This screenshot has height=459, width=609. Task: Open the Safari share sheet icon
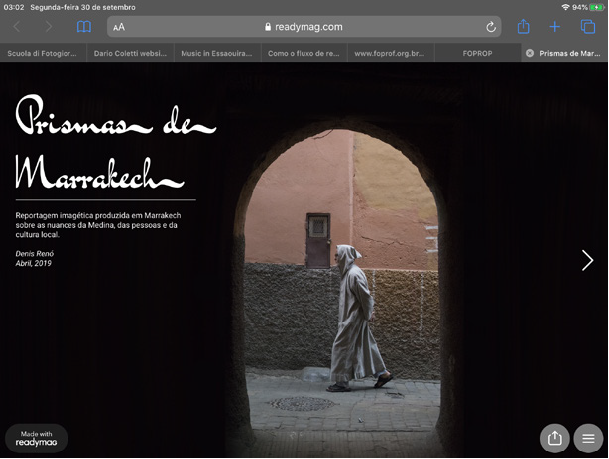[523, 27]
